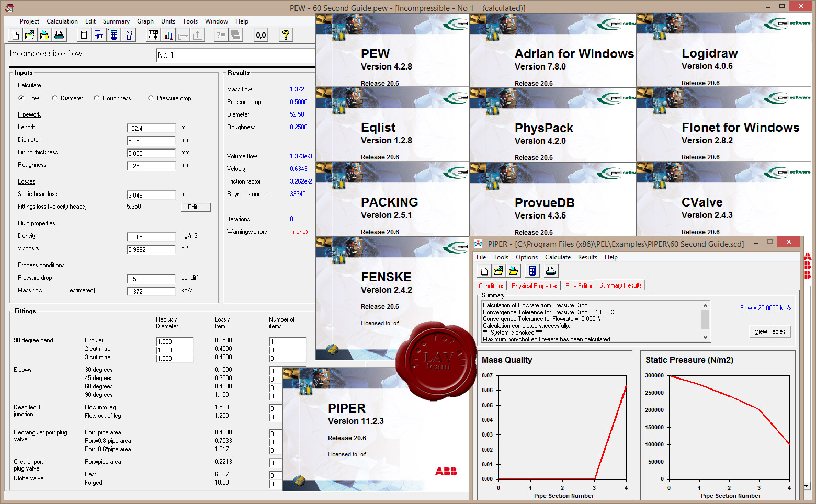The width and height of the screenshot is (816, 504).
Task: Click the Summary box scrollbar down arrow
Action: (x=705, y=337)
